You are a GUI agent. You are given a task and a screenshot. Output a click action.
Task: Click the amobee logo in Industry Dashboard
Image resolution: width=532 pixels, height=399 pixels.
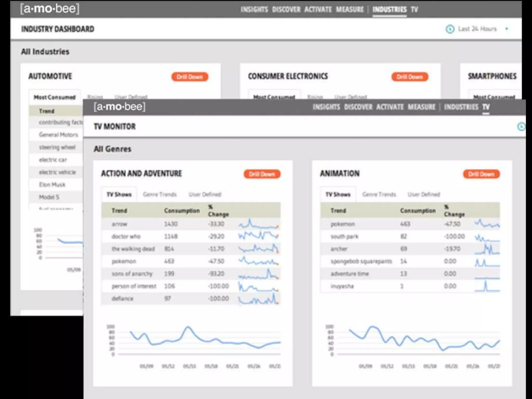(x=50, y=9)
